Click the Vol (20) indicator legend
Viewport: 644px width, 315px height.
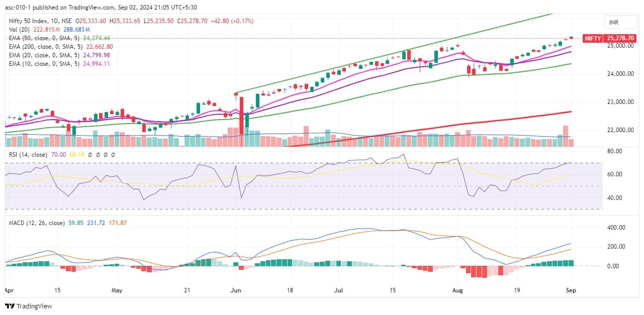[x=19, y=30]
